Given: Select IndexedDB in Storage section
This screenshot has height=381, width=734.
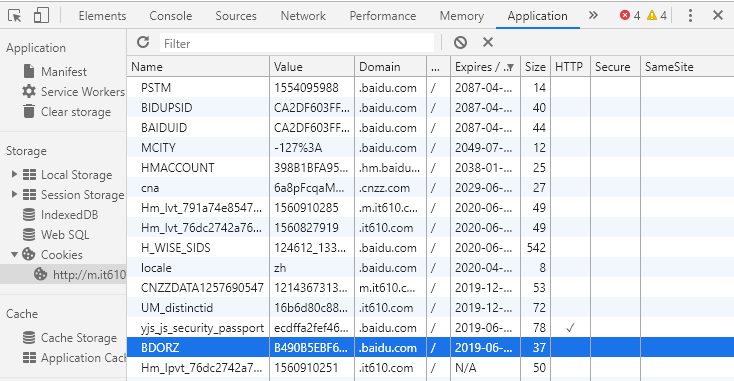Looking at the screenshot, I should click(69, 215).
